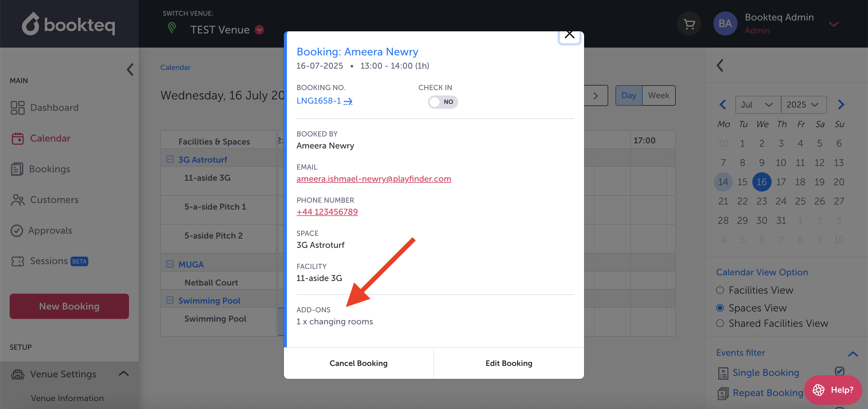868x409 pixels.
Task: Click the Approvals checkmark icon
Action: point(17,231)
